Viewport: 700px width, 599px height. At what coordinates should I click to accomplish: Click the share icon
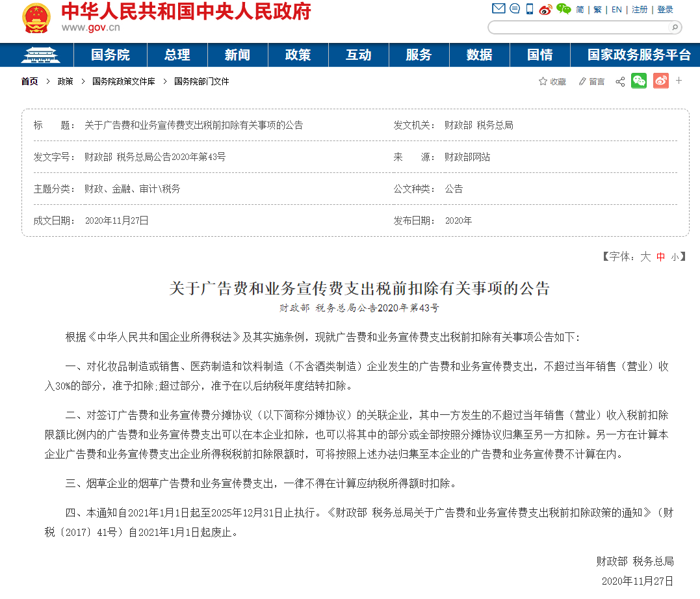point(620,81)
